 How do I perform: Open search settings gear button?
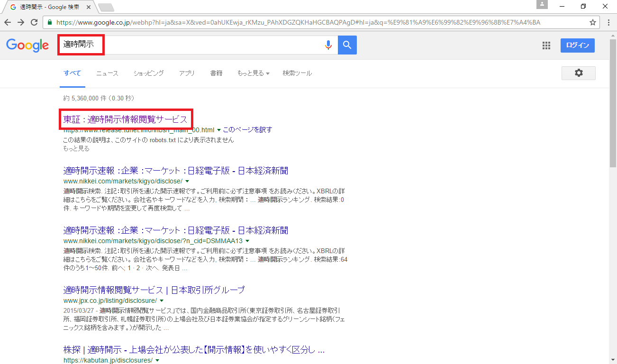tap(579, 73)
